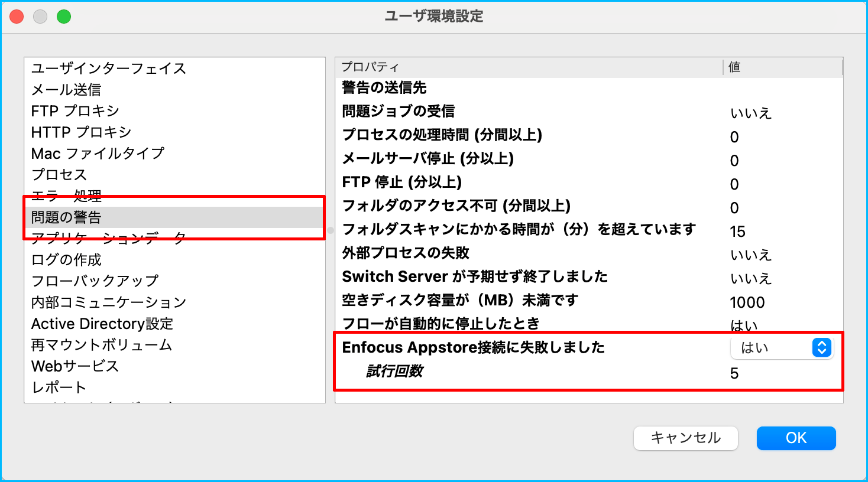Image resolution: width=868 pixels, height=482 pixels.
Task: Select the フローが自動的に停止したとき property
Action: tap(441, 324)
